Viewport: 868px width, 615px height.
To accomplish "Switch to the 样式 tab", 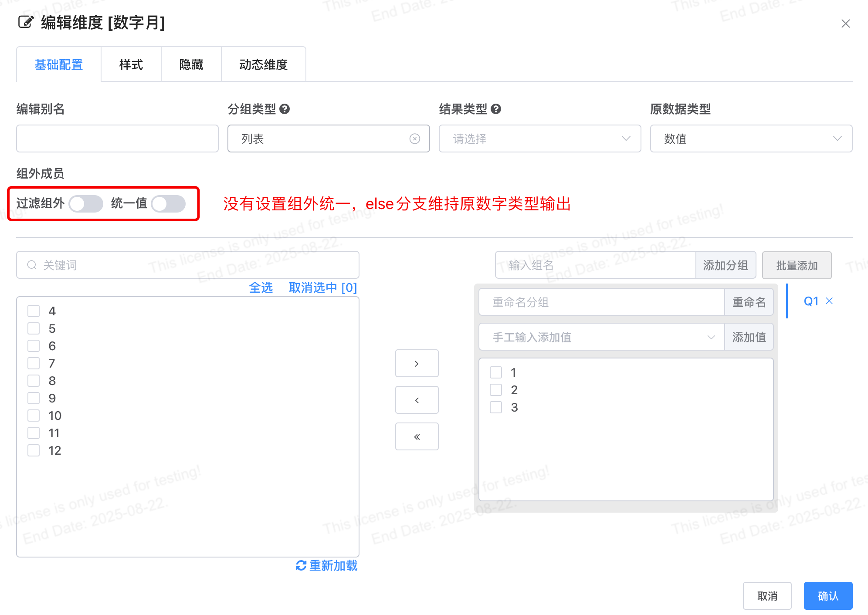I will click(x=131, y=64).
